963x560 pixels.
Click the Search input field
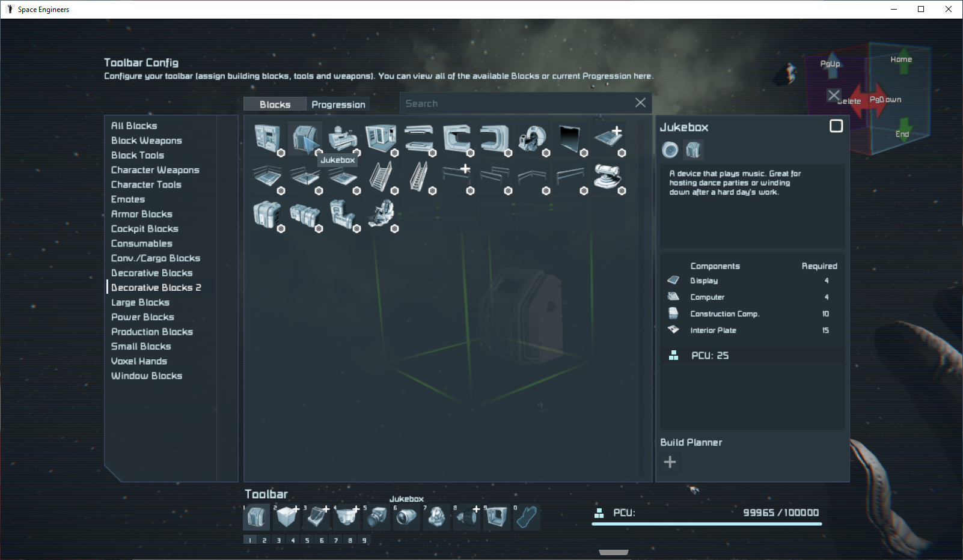coord(517,103)
